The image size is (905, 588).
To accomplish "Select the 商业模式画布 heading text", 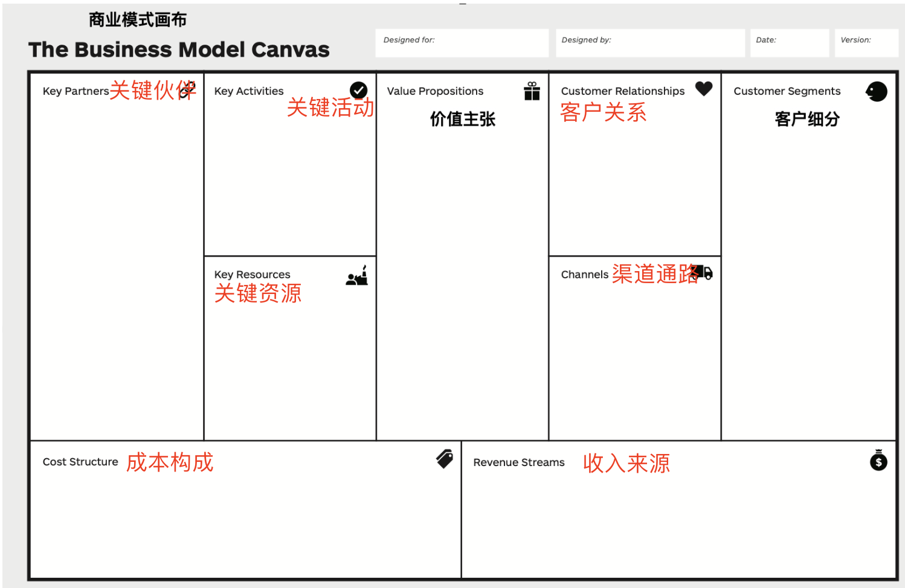I will (x=138, y=20).
